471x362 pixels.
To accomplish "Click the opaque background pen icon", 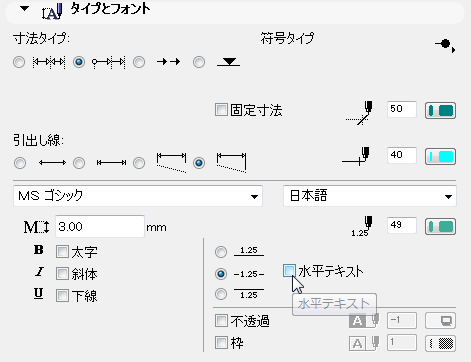I will [x=364, y=320].
